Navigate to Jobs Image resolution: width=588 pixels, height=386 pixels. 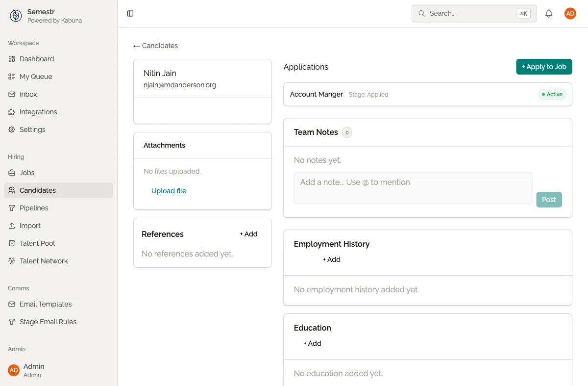click(x=27, y=173)
